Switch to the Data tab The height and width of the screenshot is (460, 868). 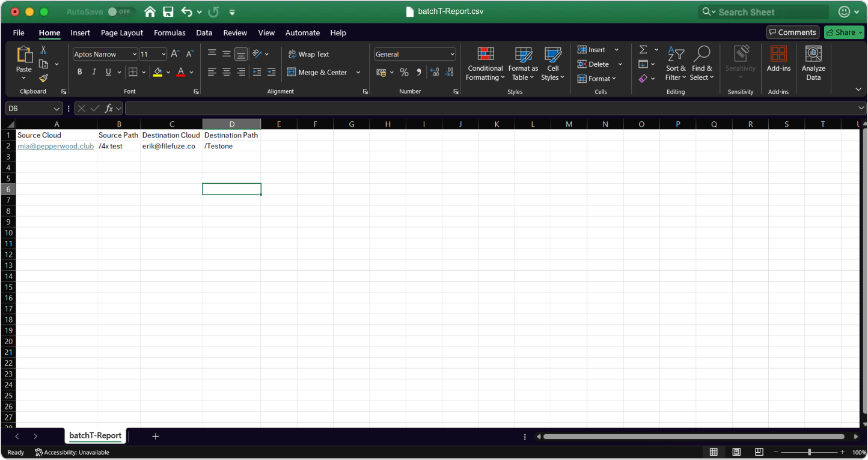pos(204,32)
